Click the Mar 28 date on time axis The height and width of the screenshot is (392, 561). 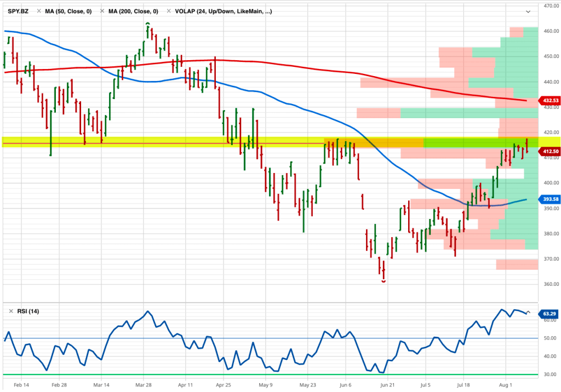(x=144, y=385)
